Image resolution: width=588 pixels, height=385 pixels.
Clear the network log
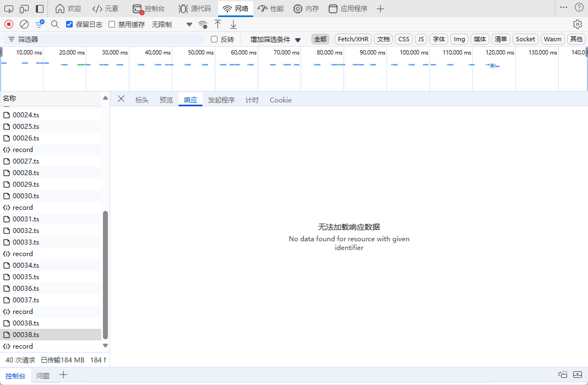24,24
